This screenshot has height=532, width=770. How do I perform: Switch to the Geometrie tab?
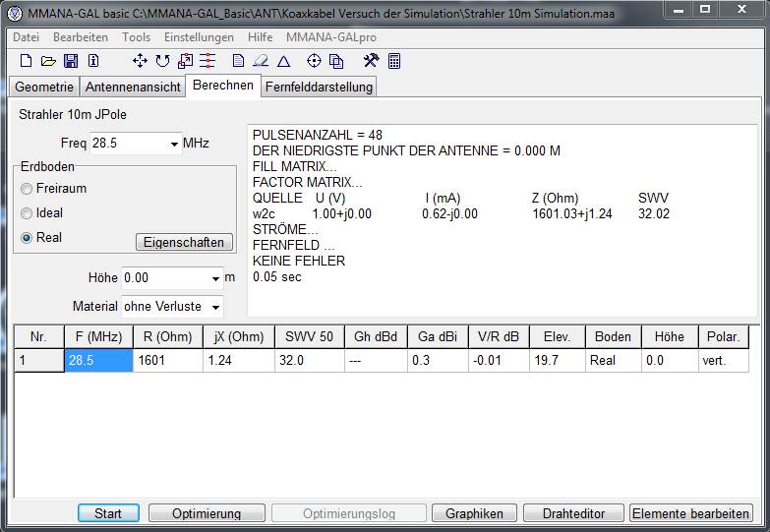44,87
